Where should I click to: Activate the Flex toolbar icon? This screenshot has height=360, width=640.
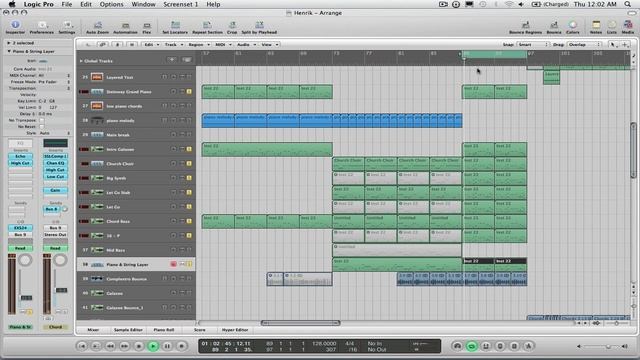tap(147, 25)
